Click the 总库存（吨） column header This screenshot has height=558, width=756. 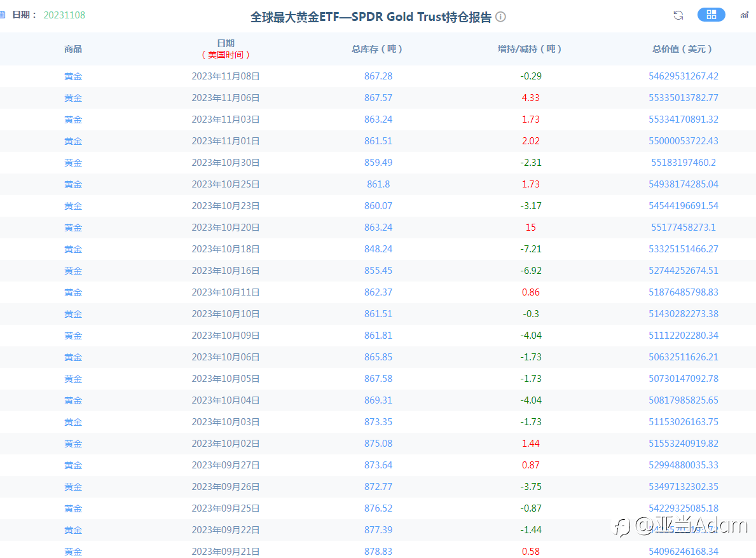tap(378, 49)
